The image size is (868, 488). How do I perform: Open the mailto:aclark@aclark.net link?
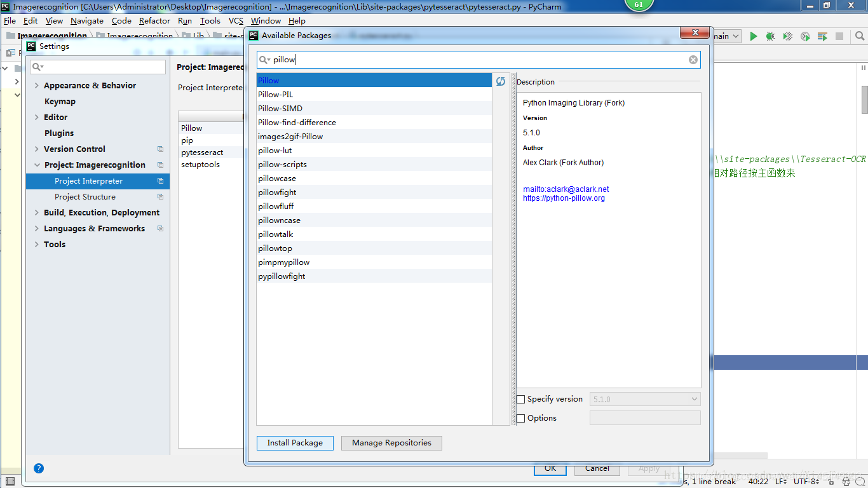point(566,189)
